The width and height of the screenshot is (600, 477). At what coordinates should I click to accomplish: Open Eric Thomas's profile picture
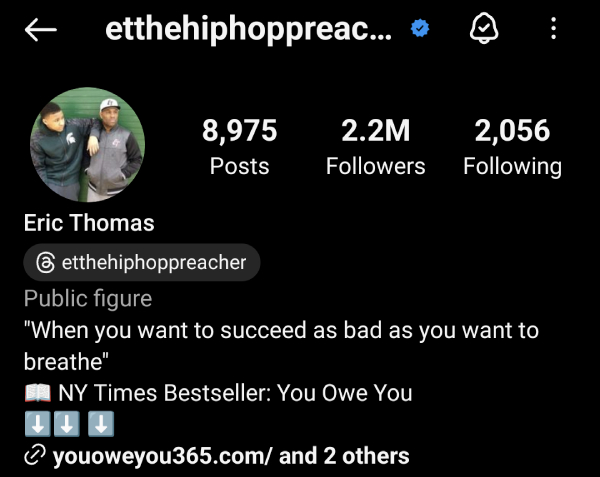click(x=88, y=145)
